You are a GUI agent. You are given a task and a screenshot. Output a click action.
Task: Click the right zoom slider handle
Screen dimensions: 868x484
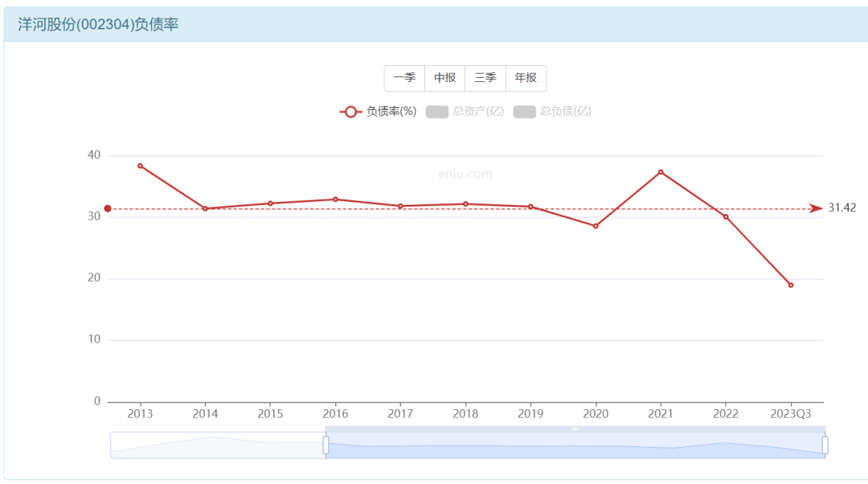pos(825,445)
